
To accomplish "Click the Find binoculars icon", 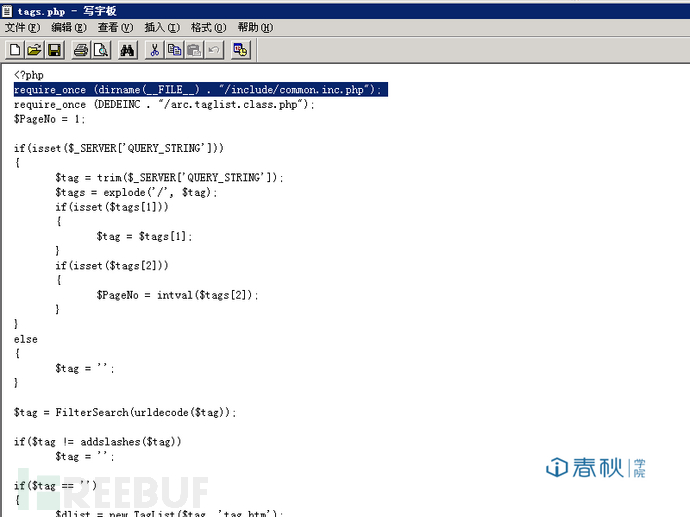I will coord(127,50).
